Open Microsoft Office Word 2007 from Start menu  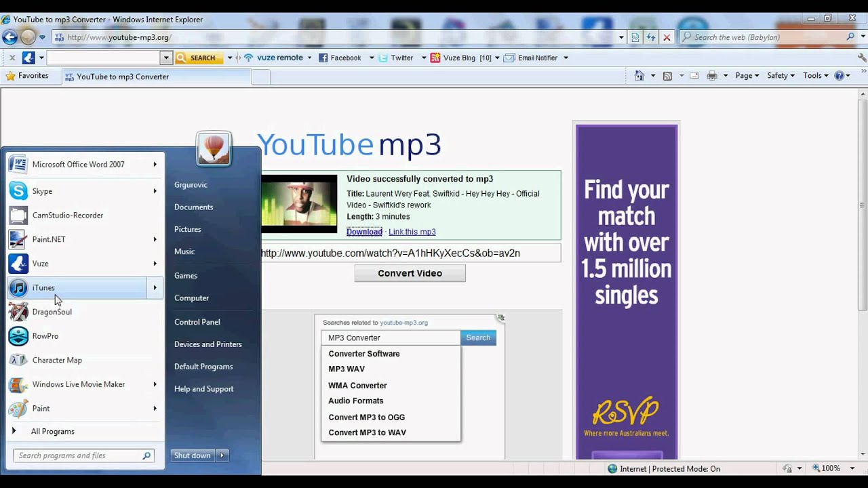click(85, 164)
